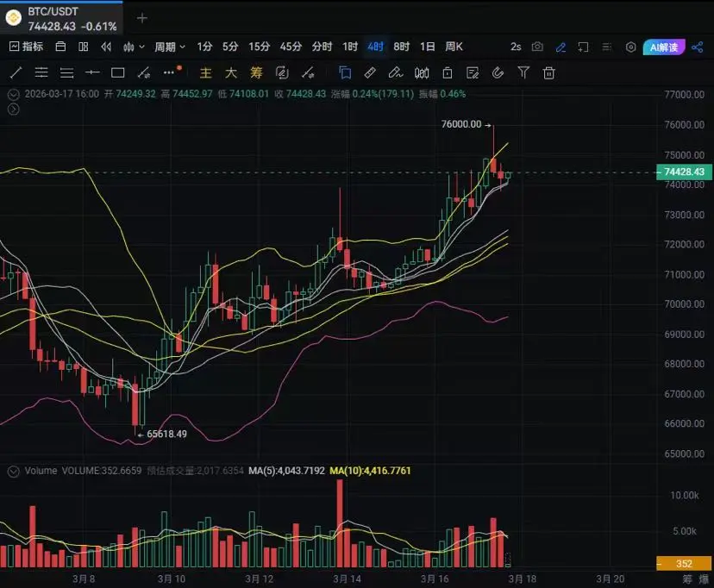Click the 2s refresh interval button
The image size is (714, 588).
pyautogui.click(x=516, y=47)
